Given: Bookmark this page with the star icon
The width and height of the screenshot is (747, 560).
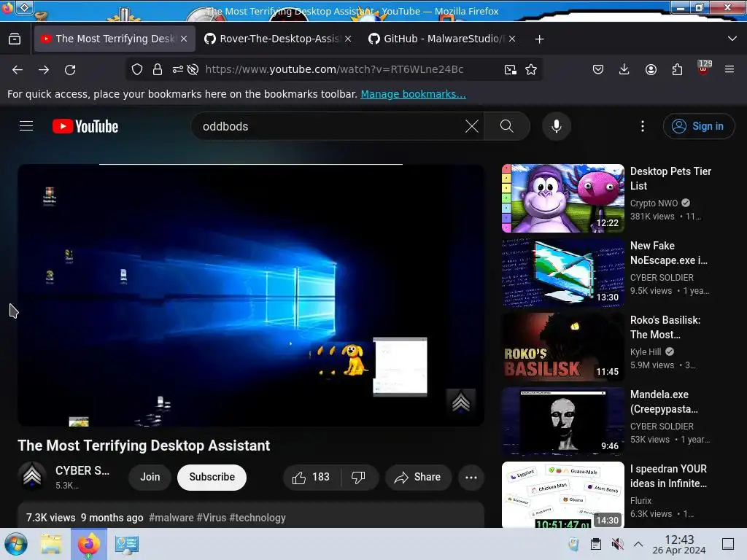Looking at the screenshot, I should [x=531, y=69].
